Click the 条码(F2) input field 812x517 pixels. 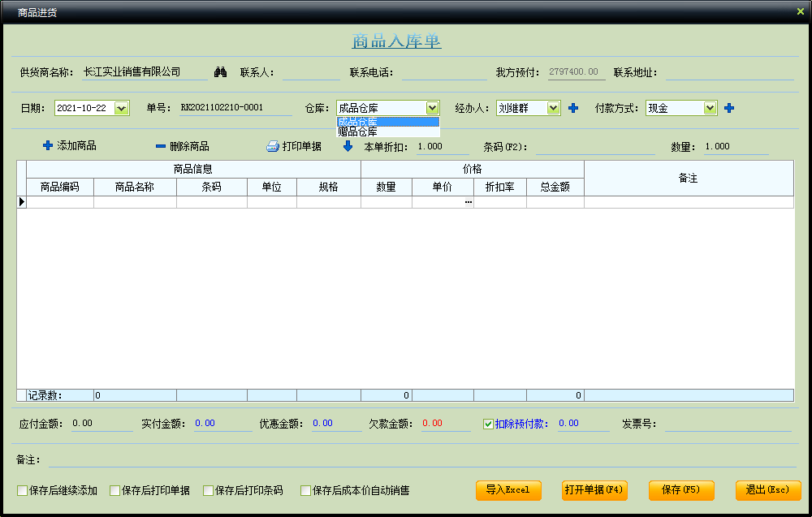click(595, 148)
